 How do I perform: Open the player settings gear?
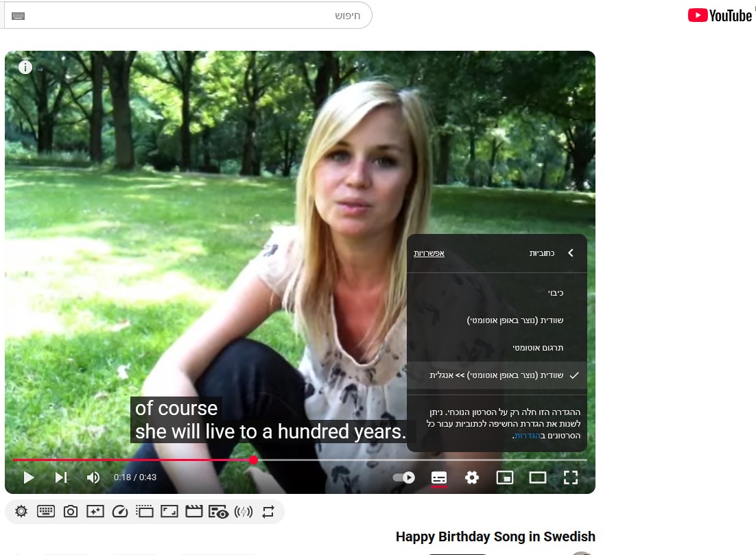tap(472, 477)
